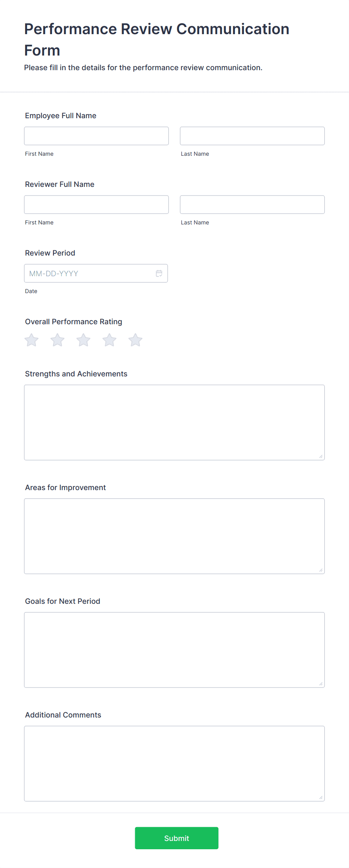Viewport: 349px width, 868px height.
Task: Choose the third star rating
Action: pyautogui.click(x=83, y=340)
